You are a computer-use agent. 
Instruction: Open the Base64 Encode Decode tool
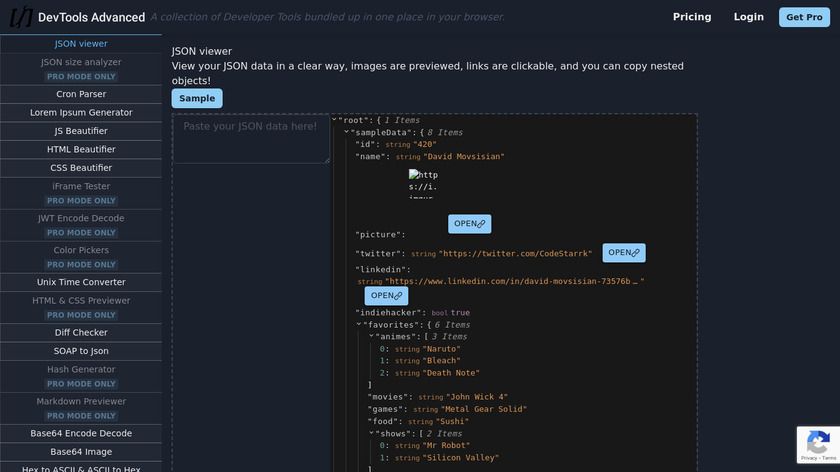81,433
